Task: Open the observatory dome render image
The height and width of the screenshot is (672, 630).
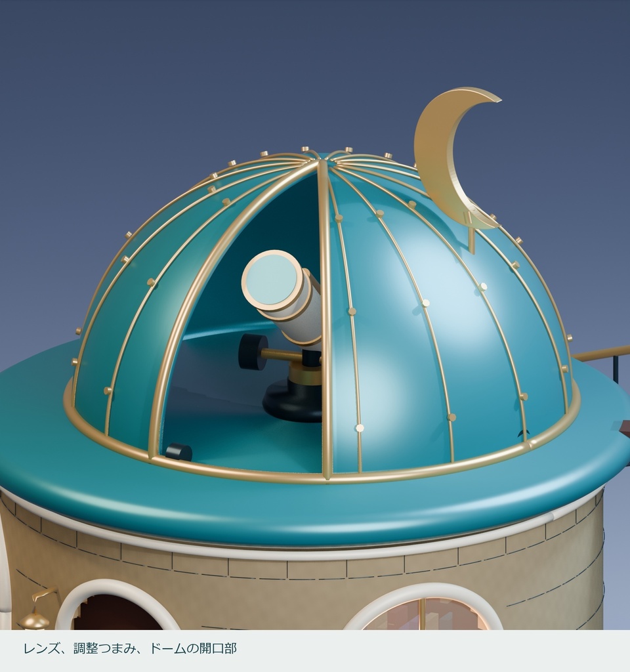Action: tap(315, 314)
